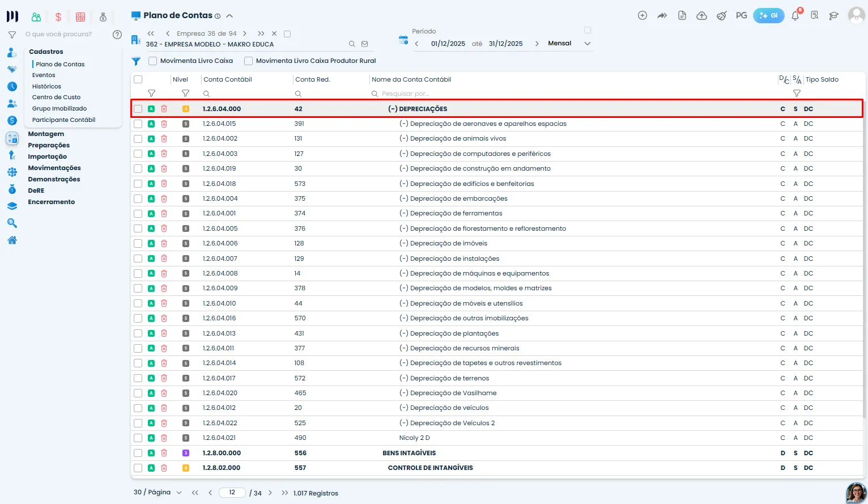Click the house icon in left sidebar

[x=12, y=240]
